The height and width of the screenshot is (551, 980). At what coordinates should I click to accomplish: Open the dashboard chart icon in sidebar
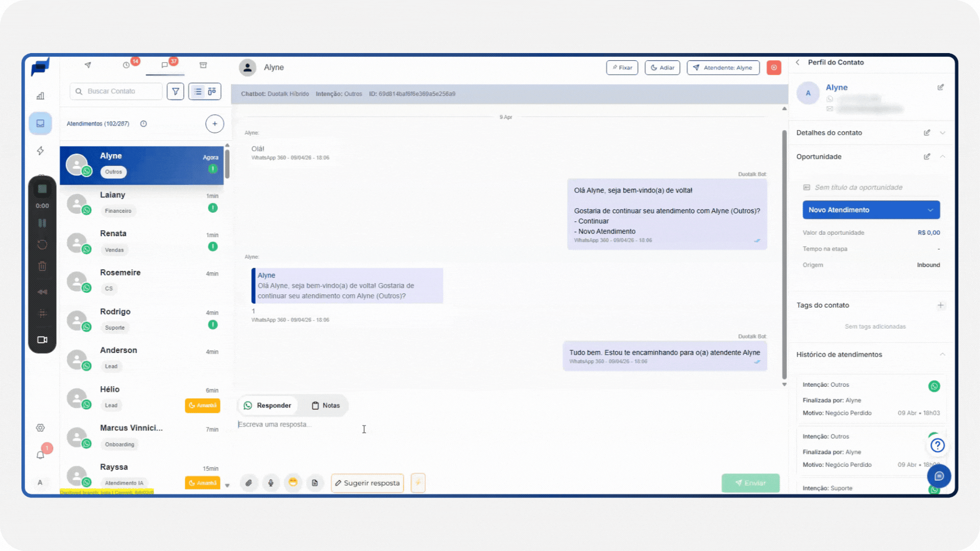[40, 96]
